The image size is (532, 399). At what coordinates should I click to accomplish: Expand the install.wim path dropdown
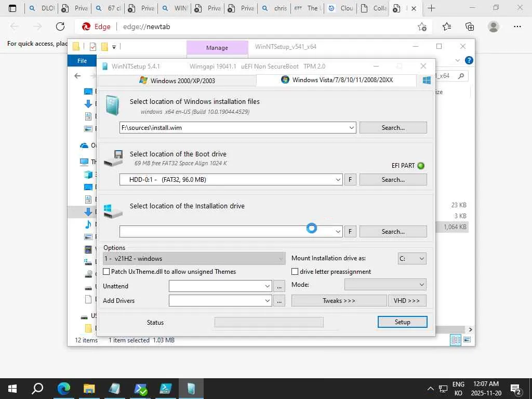(x=352, y=128)
